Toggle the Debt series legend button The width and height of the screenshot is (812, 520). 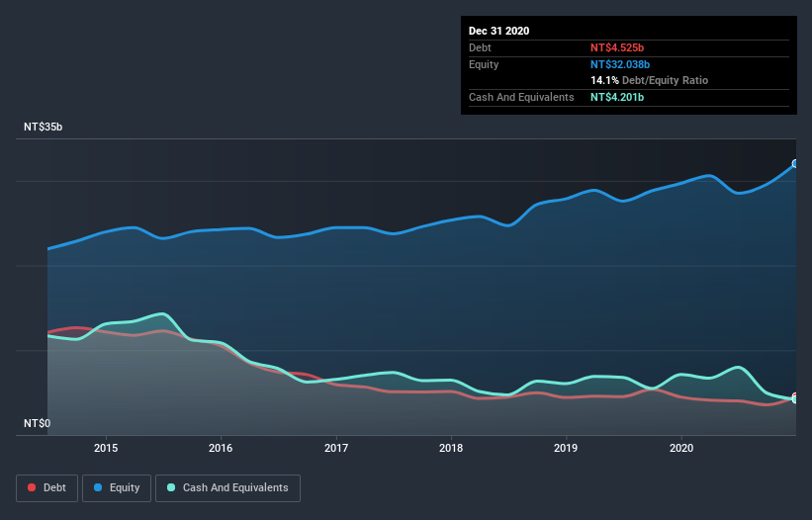tap(45, 487)
